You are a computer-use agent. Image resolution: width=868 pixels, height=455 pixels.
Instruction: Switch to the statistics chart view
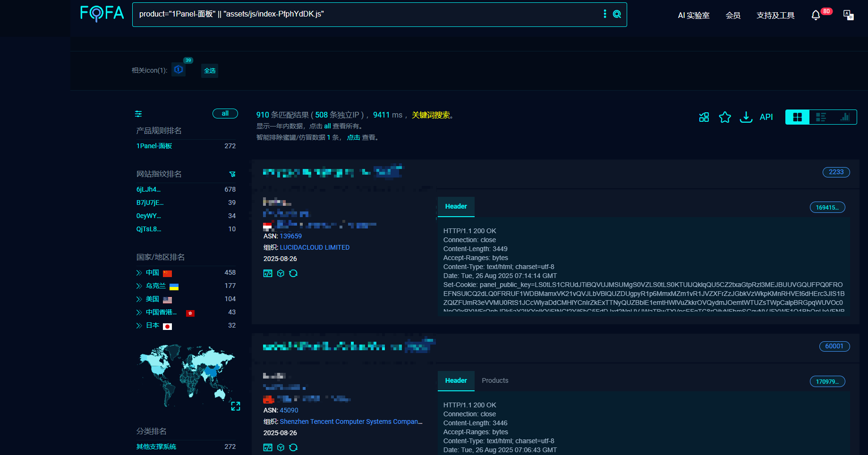(845, 117)
